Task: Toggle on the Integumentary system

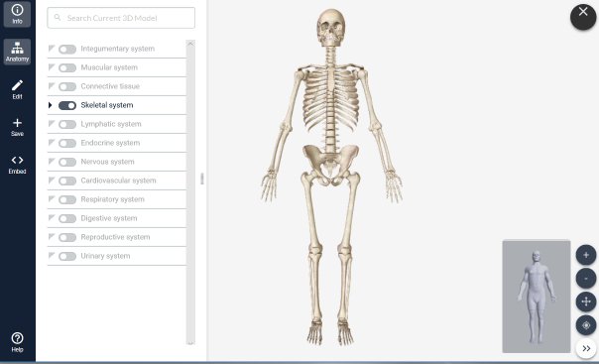Action: (67, 49)
